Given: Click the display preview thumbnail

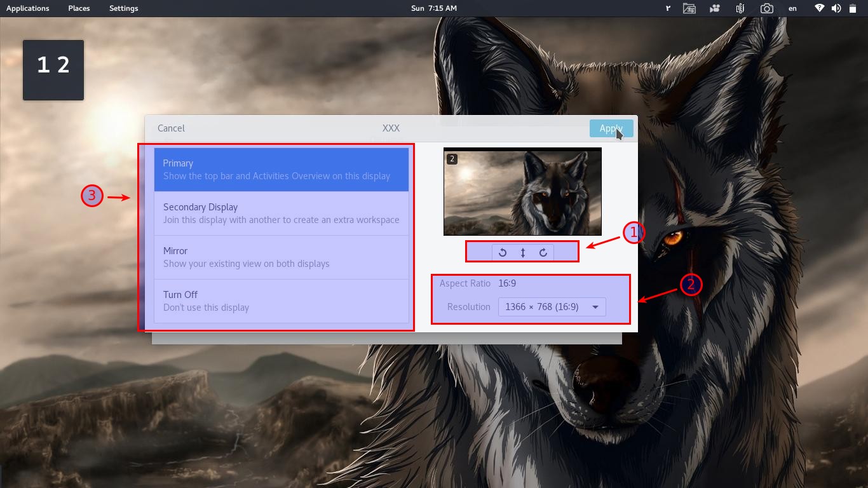Looking at the screenshot, I should [x=522, y=192].
